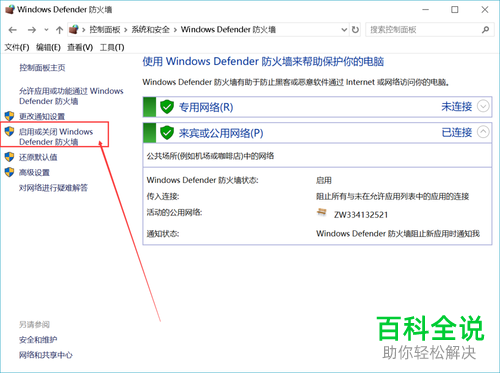This screenshot has width=500, height=373.
Task: Click shield icon beside 启用或关闭 link
Action: 9,131
